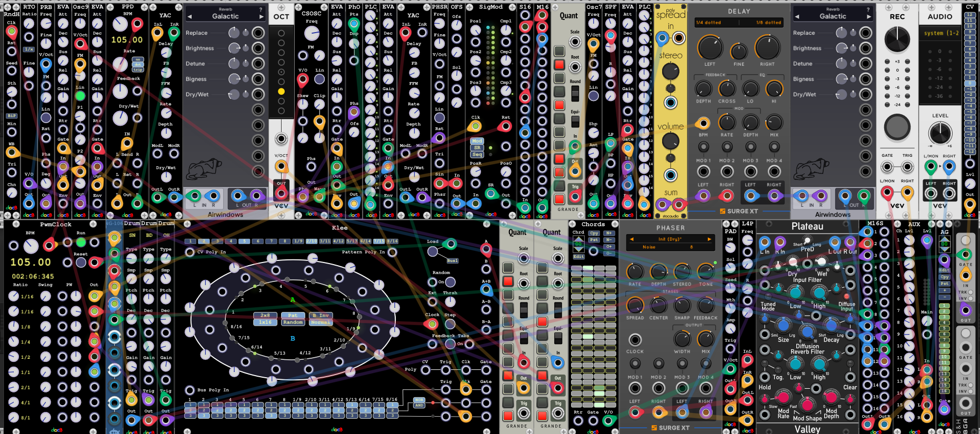
Task: Start recording with the big REC button
Action: click(x=897, y=127)
